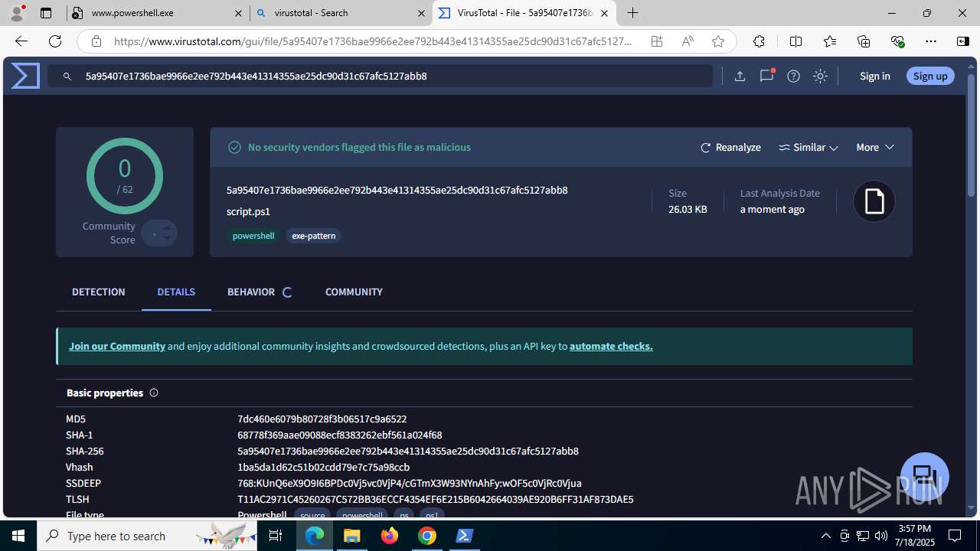
Task: Open Firefox from the taskbar
Action: coord(390,536)
